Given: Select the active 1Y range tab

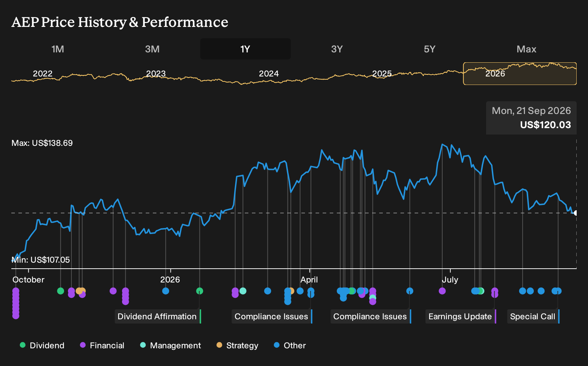Looking at the screenshot, I should coord(245,49).
